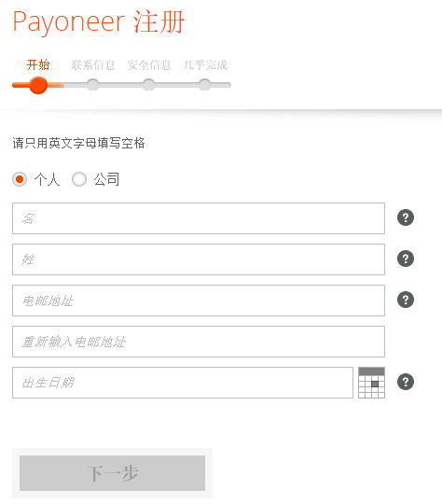
Task: Click the second gray progress step dot
Action: 148,85
